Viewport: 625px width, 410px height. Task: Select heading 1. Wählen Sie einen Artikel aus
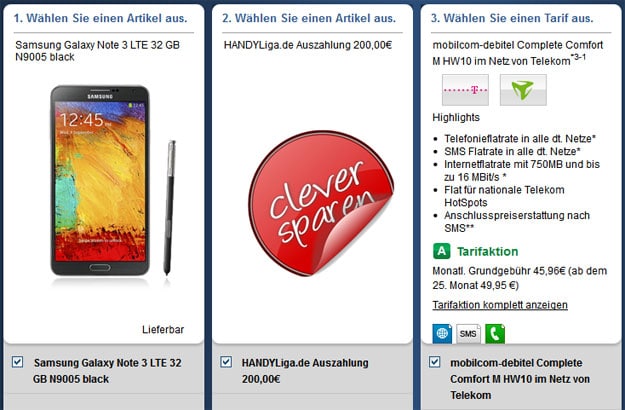(x=100, y=18)
